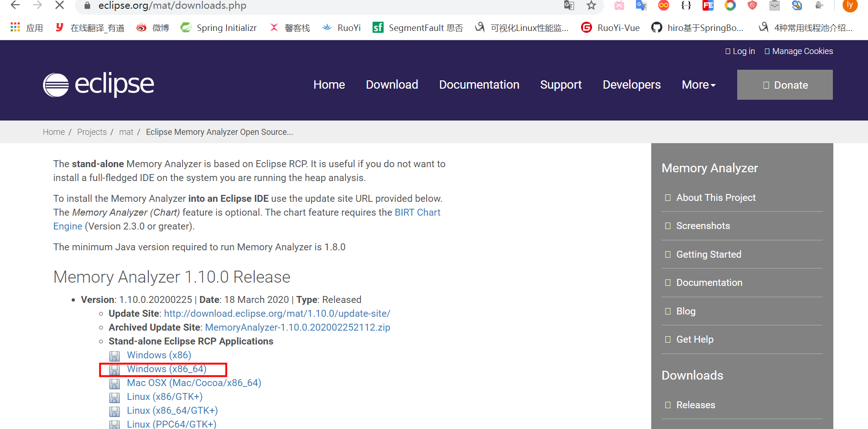The width and height of the screenshot is (868, 429).
Task: Click the 'Stand-alone Eclipse RCP Applications' text
Action: pos(191,341)
